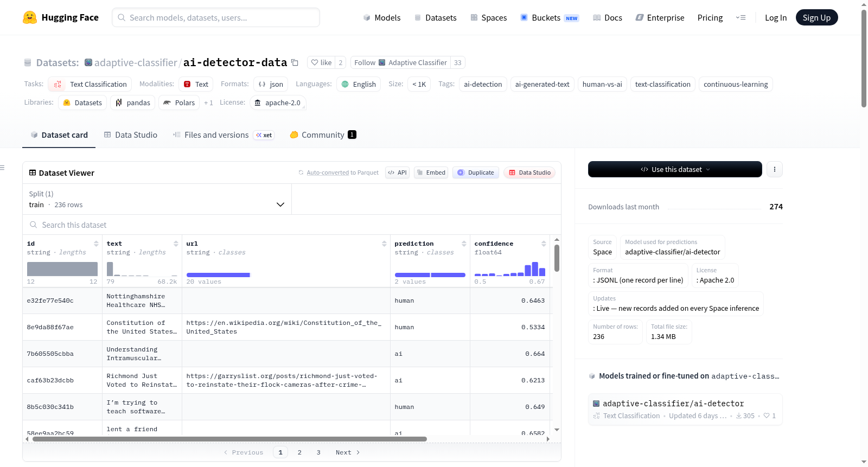The image size is (868, 467).
Task: Click the Previous page button
Action: pos(244,452)
